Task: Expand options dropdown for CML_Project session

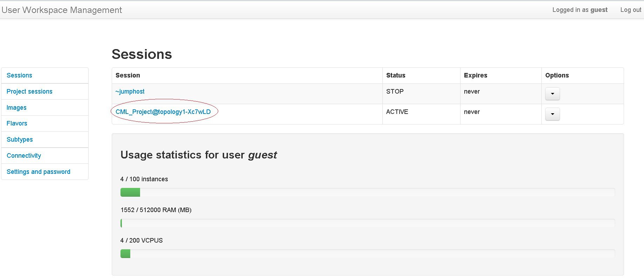Action: pos(552,114)
